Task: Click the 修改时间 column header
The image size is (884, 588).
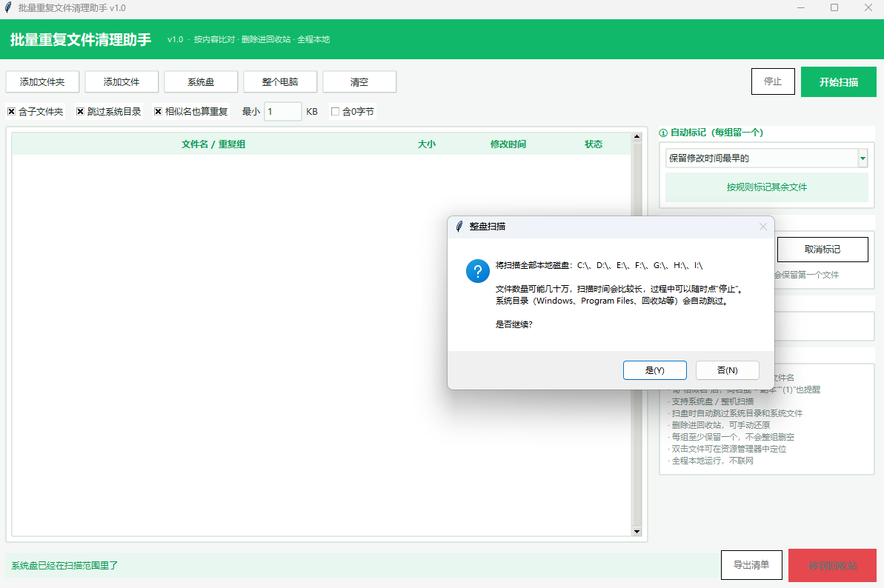Action: 508,144
